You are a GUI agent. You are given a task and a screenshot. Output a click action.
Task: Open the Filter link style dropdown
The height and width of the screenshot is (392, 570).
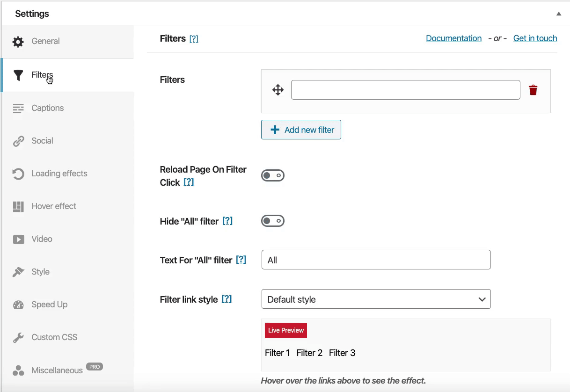pyautogui.click(x=376, y=299)
